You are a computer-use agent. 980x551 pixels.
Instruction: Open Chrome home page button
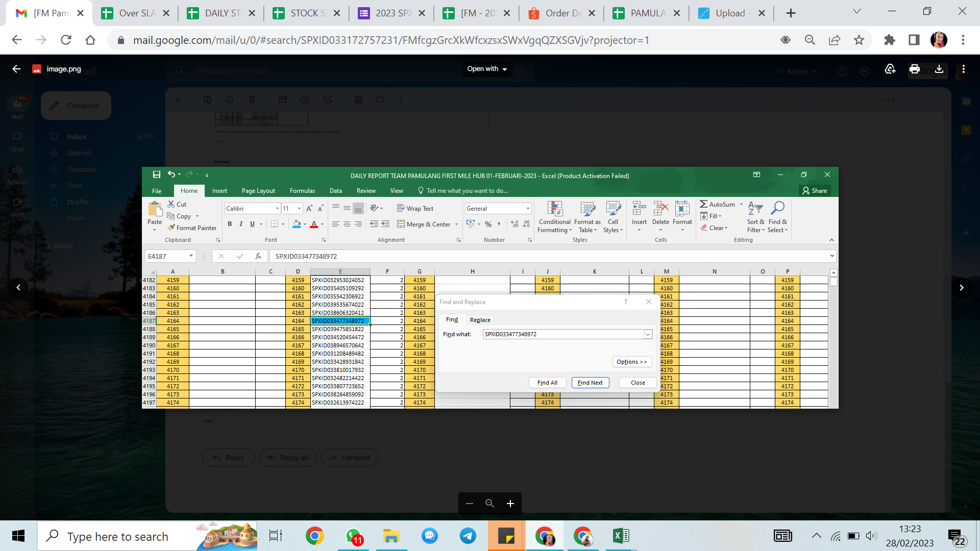(x=90, y=40)
